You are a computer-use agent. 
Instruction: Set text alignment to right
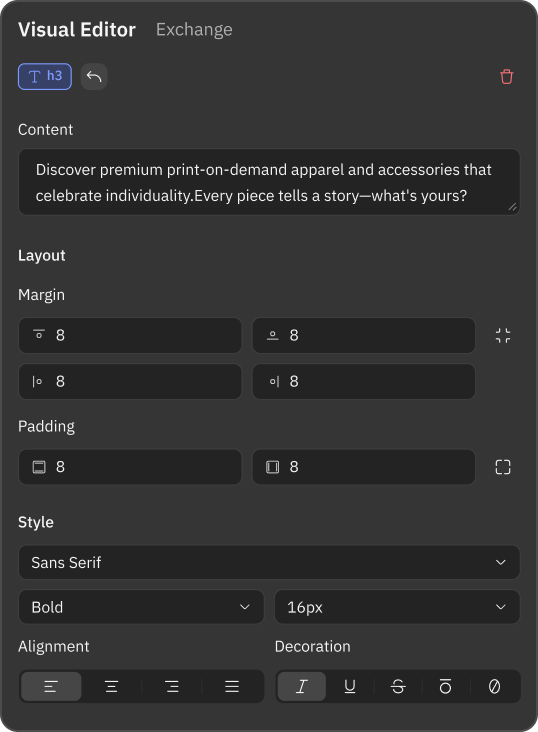[172, 686]
